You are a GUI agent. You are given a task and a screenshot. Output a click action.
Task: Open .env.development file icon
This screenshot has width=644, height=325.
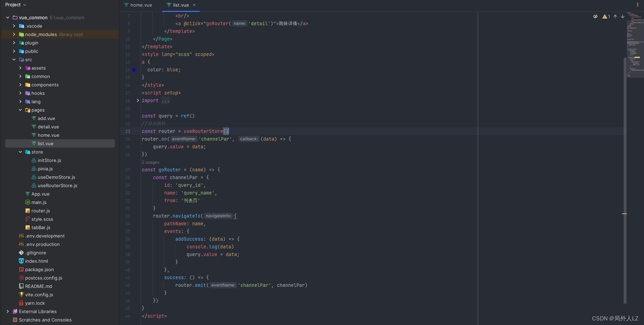[21, 236]
